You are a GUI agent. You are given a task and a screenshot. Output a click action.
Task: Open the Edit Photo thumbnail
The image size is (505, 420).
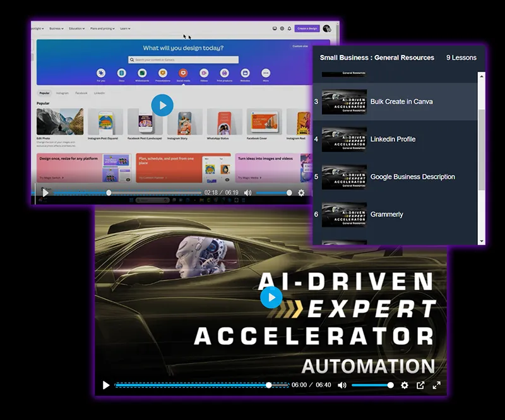[60, 121]
